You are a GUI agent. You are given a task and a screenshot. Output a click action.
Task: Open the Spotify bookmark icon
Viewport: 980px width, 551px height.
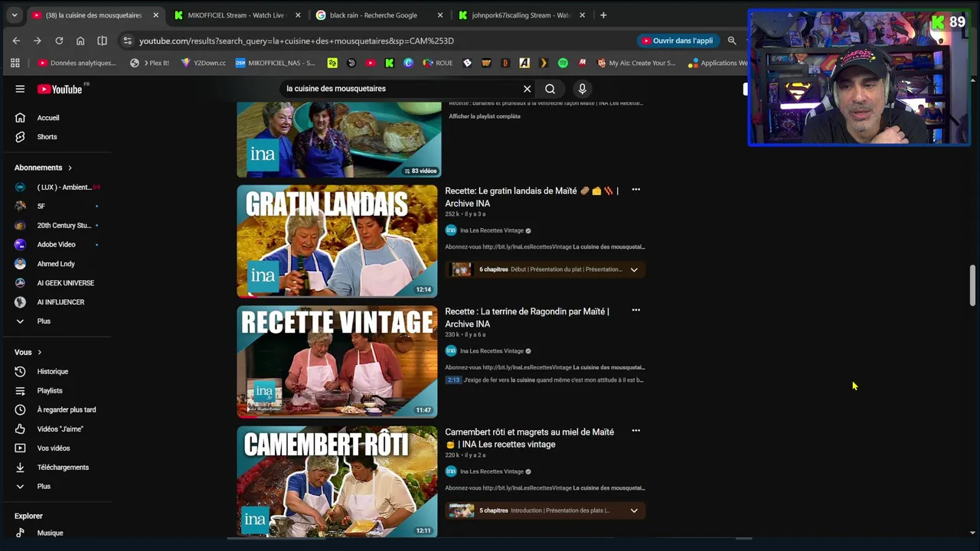(563, 63)
